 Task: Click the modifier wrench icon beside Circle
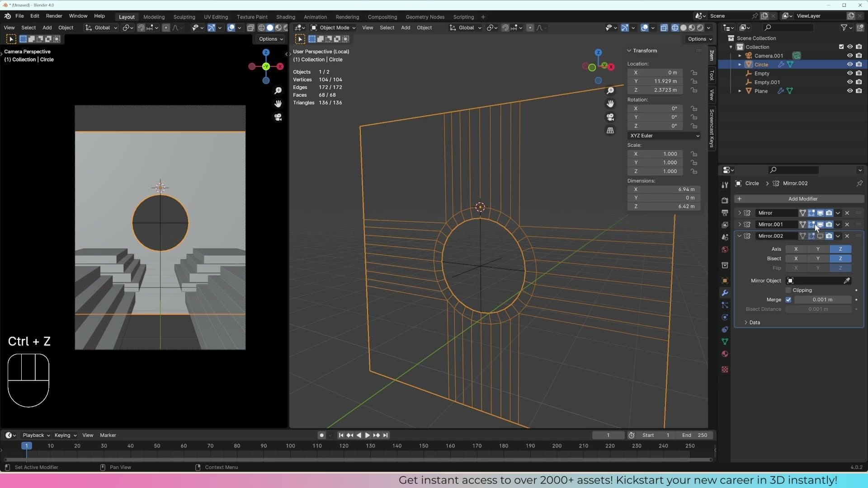pos(781,65)
